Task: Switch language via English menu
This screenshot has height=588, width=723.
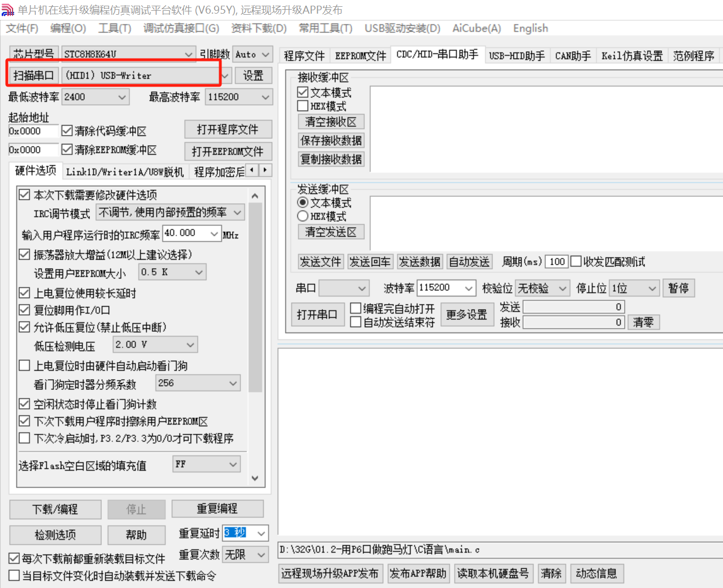Action: [x=531, y=28]
